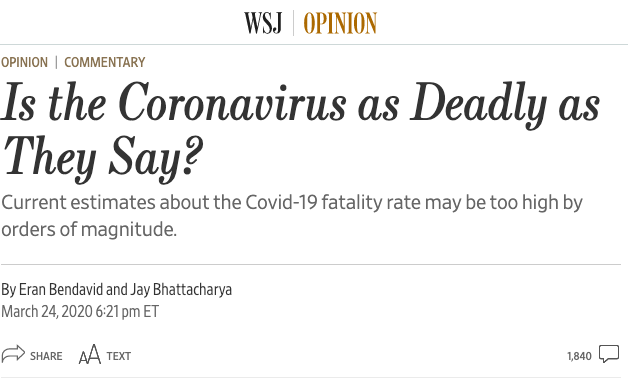Open the OPINION breadcrumb link
Image resolution: width=628 pixels, height=387 pixels.
tap(24, 62)
